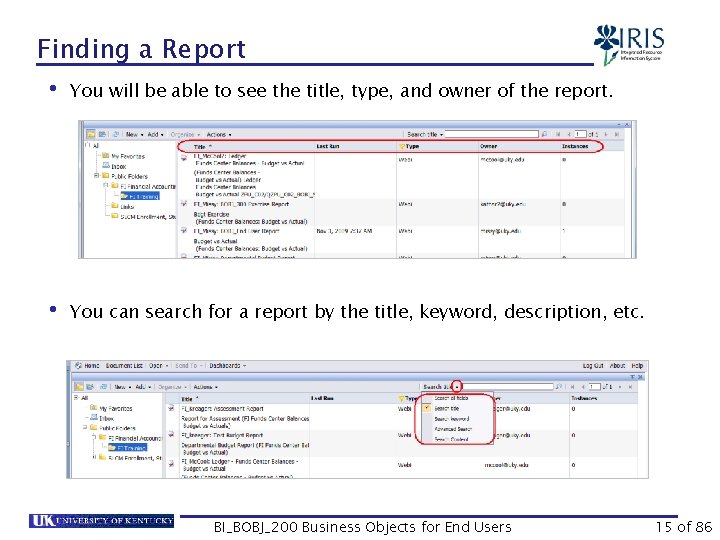Click Owner column header in upper screenshot
This screenshot has height=540, width=720.
[x=489, y=146]
